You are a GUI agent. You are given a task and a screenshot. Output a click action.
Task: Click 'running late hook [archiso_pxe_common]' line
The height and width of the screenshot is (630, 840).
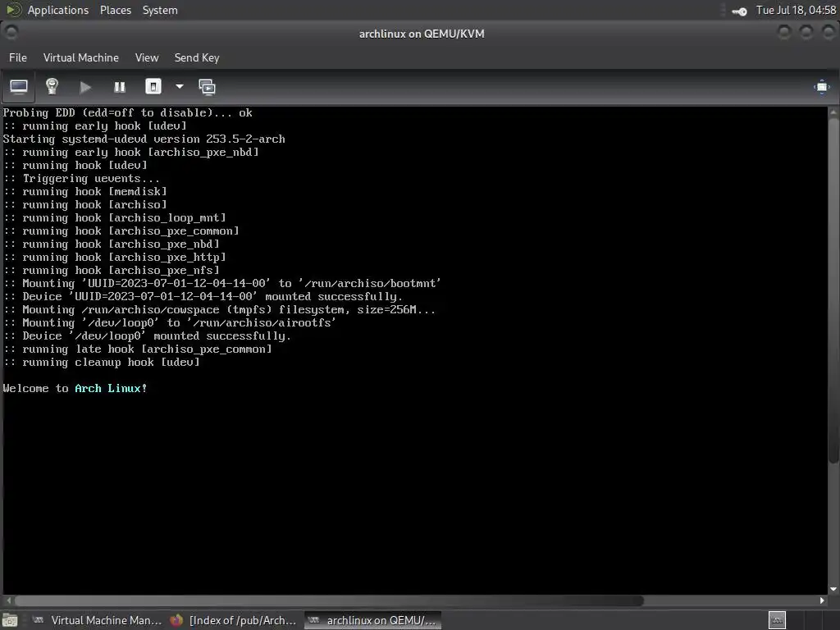point(138,349)
